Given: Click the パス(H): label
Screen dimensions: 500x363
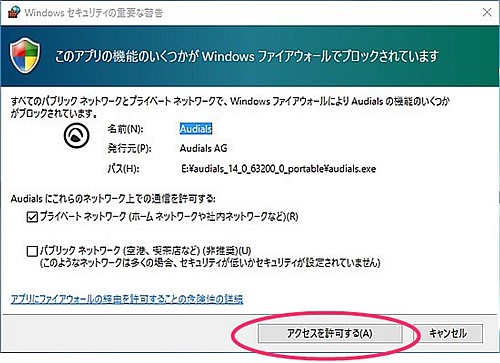Looking at the screenshot, I should tap(123, 169).
